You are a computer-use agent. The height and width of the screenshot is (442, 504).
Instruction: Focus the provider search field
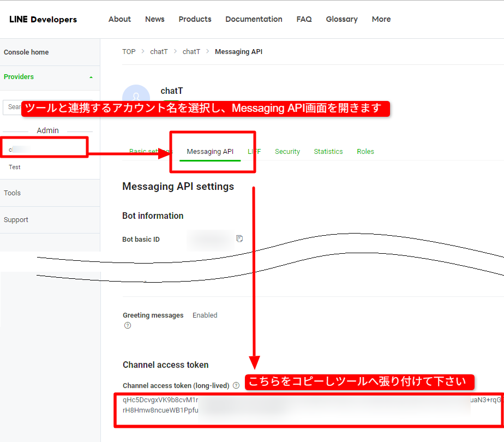[x=13, y=107]
